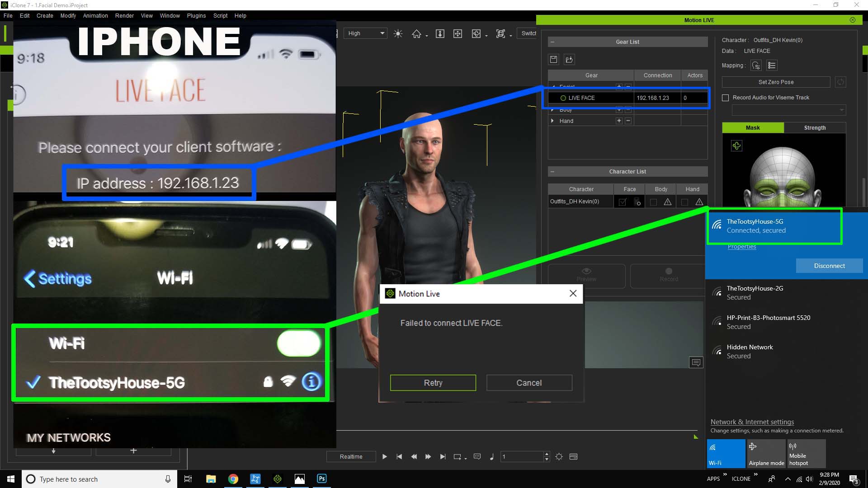The image size is (868, 488).
Task: Open the High render quality dropdown
Action: click(366, 33)
